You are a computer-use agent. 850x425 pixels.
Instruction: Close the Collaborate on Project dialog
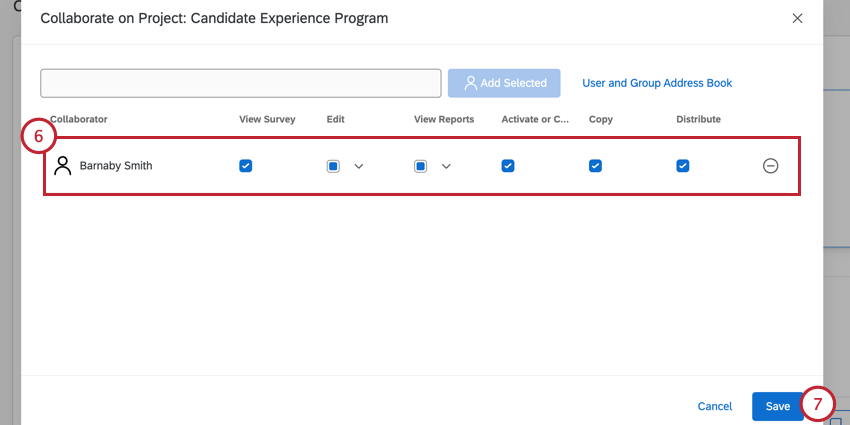[797, 18]
